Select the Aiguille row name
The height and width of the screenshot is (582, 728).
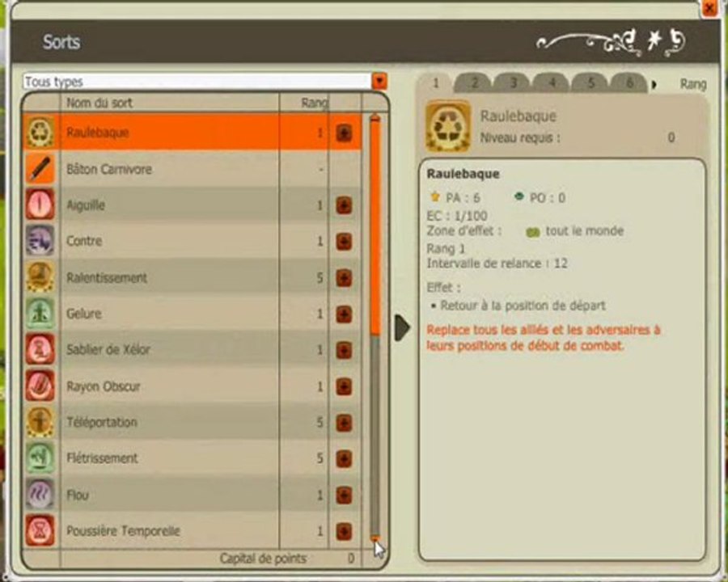(86, 205)
